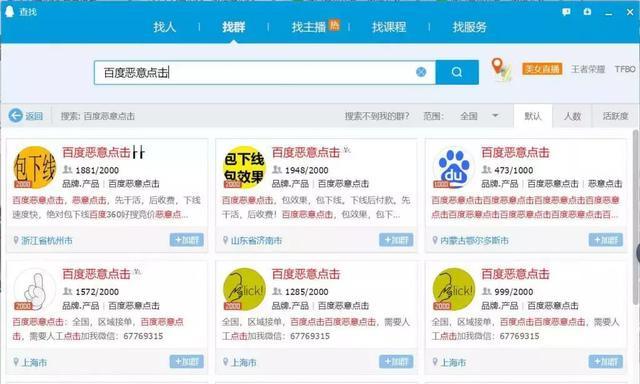This screenshot has height=384, width=640.
Task: Click the 恶意点击 tag in 473/1000 card
Action: click(605, 184)
